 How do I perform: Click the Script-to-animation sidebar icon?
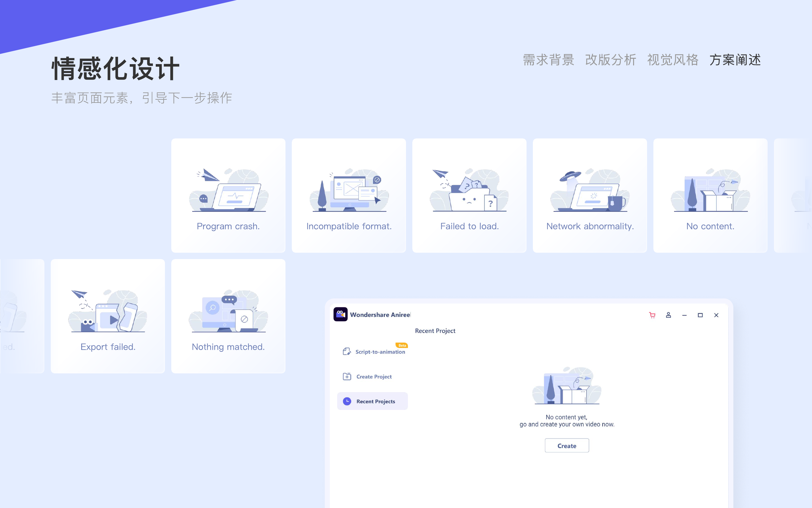(x=347, y=351)
